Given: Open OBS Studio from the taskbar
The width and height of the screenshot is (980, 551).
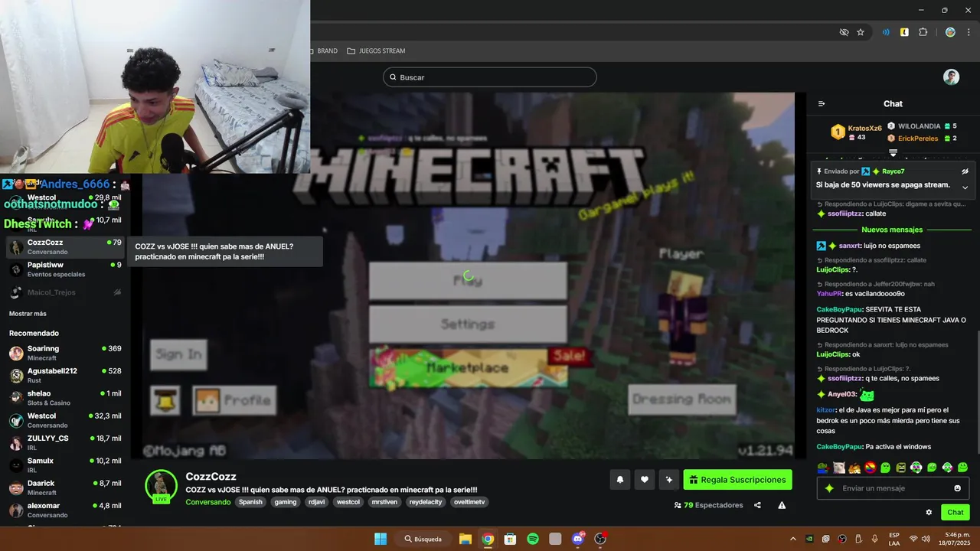Looking at the screenshot, I should (600, 539).
